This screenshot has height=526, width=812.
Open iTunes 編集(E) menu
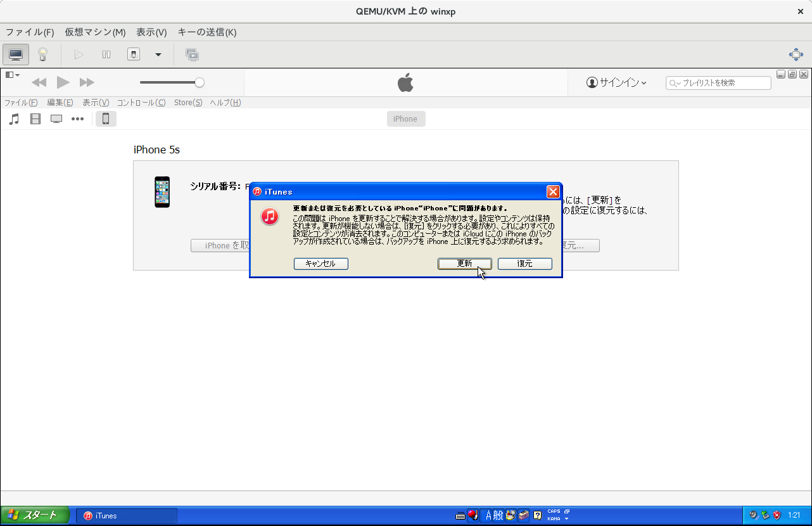point(60,103)
